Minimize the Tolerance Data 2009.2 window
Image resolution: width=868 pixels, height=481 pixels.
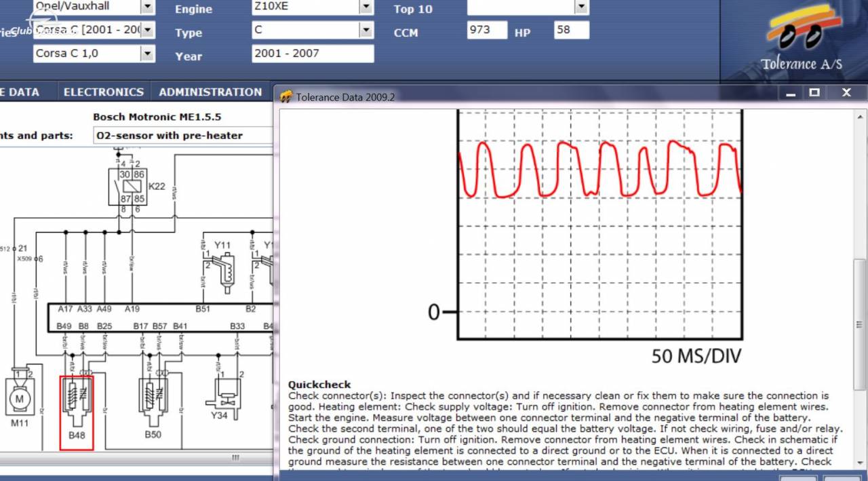tap(791, 94)
